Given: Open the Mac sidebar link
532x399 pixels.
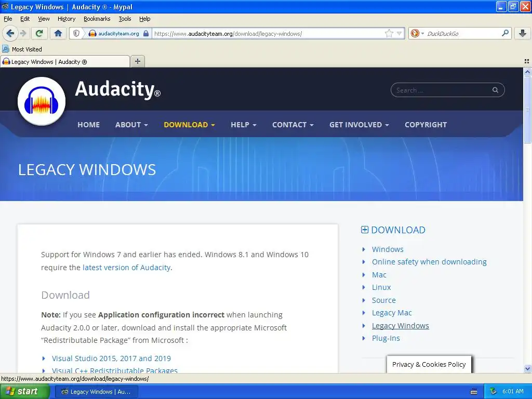Looking at the screenshot, I should 379,274.
